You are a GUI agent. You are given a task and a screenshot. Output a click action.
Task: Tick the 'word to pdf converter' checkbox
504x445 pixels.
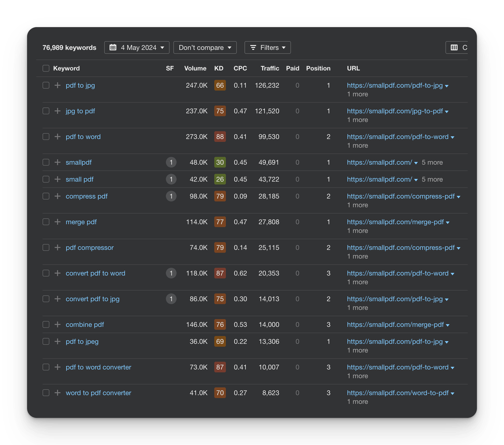[x=46, y=393]
